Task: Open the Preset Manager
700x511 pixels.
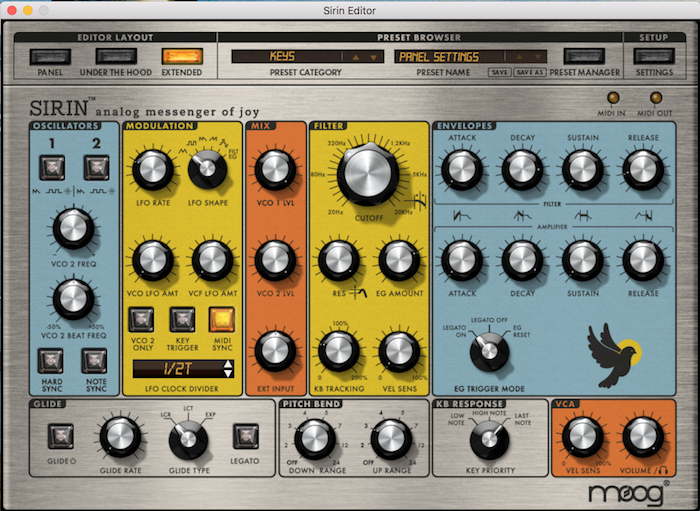Action: coord(584,57)
